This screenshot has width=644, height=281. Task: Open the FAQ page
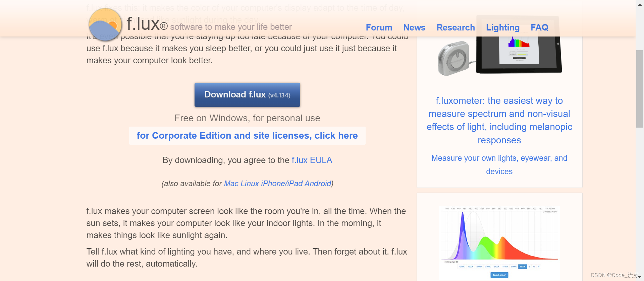point(539,27)
